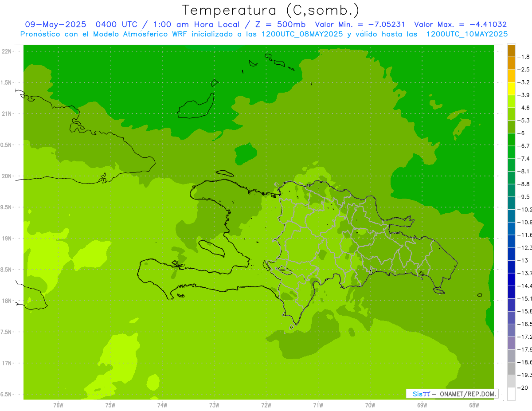This screenshot has height=411, width=532.
Task: Click the '-20' color scale value
Action: tap(522, 388)
